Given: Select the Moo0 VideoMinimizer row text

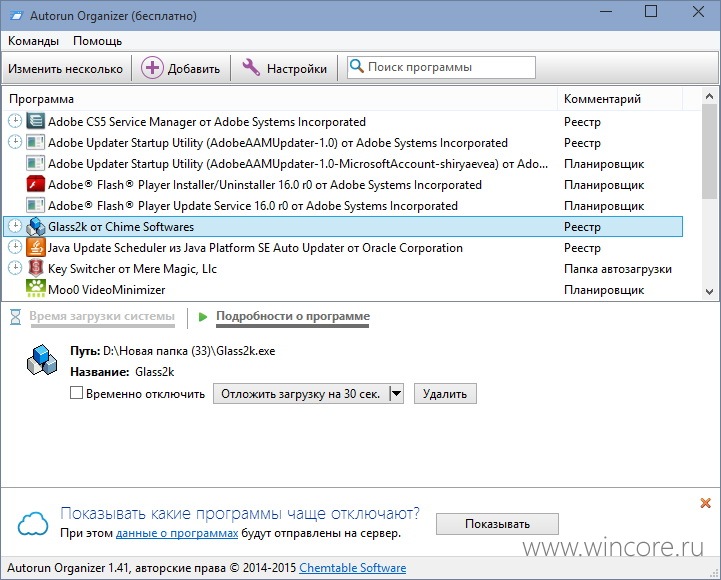Looking at the screenshot, I should tap(107, 290).
